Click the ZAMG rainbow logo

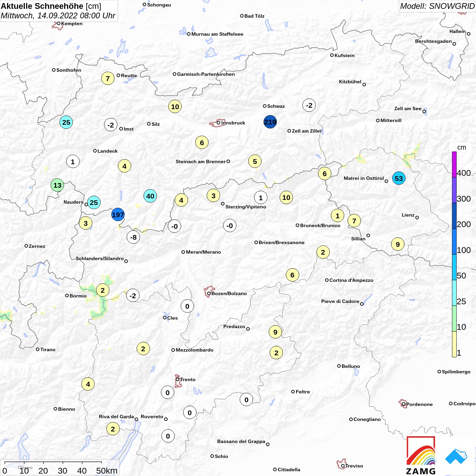click(x=421, y=456)
